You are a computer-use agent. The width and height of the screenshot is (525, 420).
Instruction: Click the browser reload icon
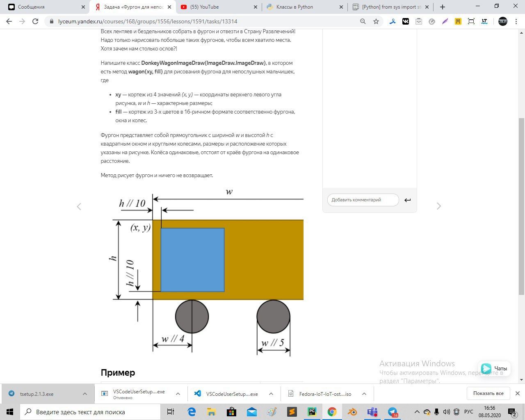coord(35,21)
